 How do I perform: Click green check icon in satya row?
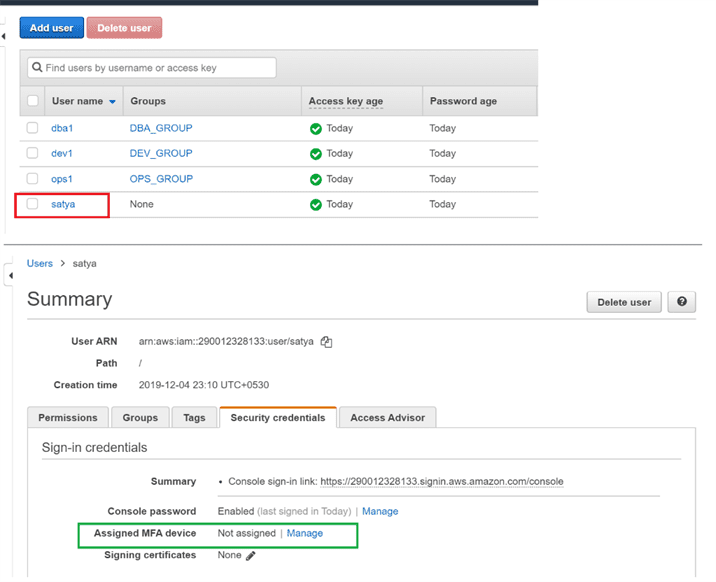coord(316,205)
